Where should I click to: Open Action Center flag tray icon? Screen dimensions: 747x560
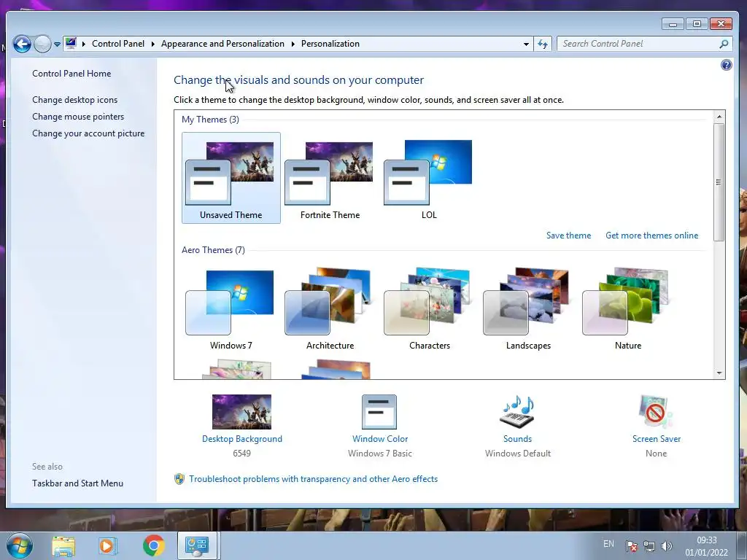click(x=631, y=546)
